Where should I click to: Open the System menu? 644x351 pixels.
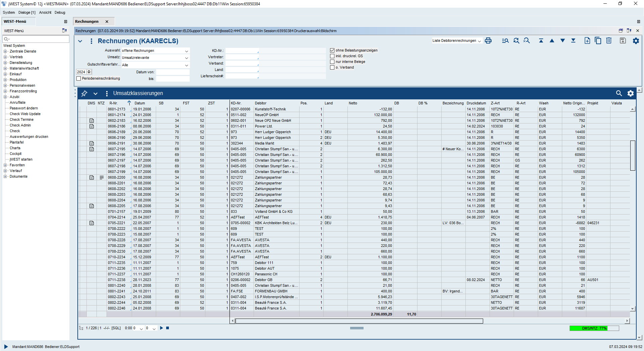tap(9, 12)
